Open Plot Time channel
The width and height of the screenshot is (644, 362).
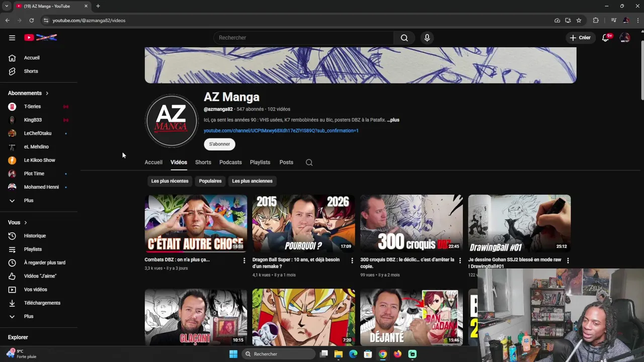pyautogui.click(x=34, y=173)
